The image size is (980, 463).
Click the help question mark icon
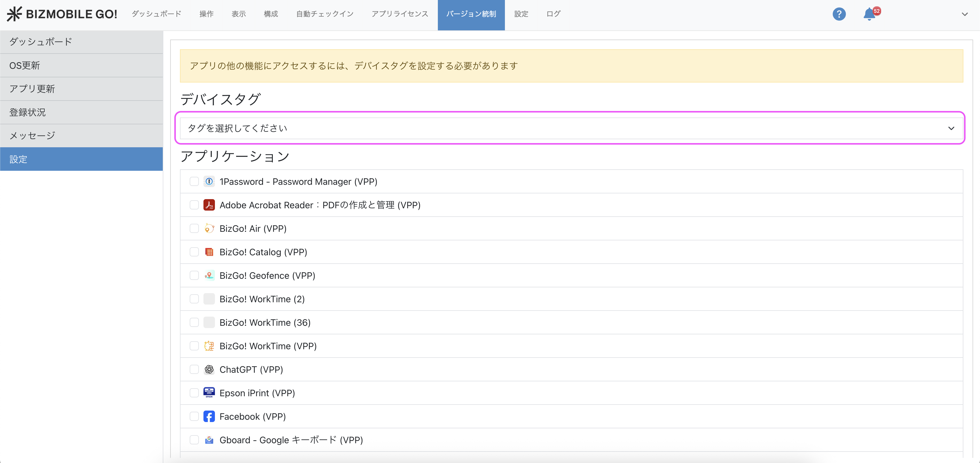(839, 14)
